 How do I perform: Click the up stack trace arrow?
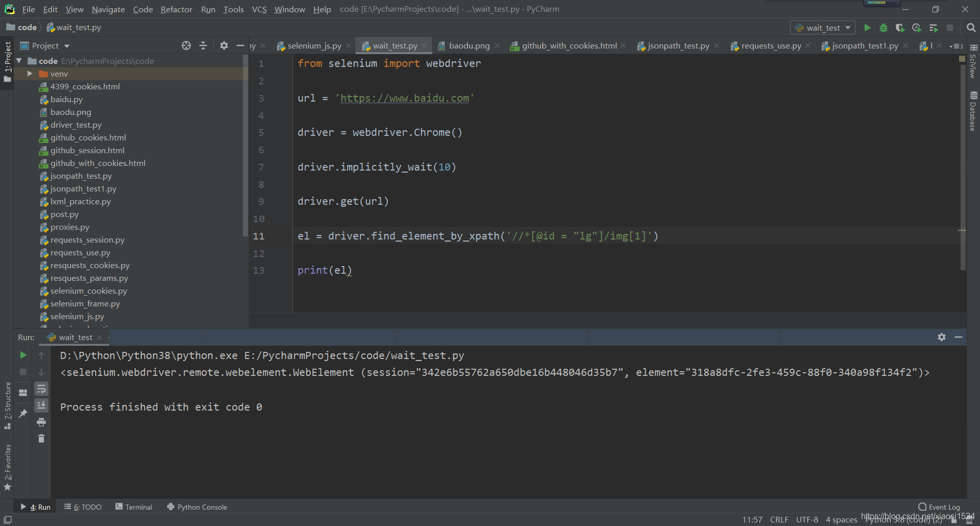[41, 355]
